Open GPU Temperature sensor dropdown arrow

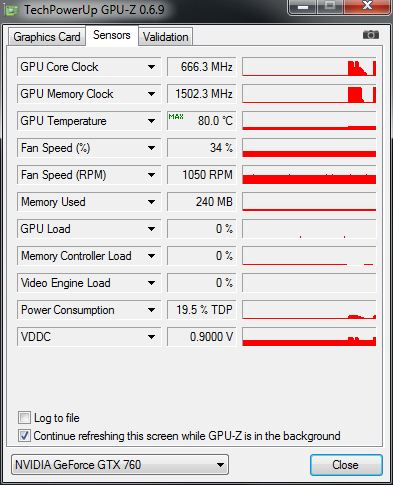[151, 121]
